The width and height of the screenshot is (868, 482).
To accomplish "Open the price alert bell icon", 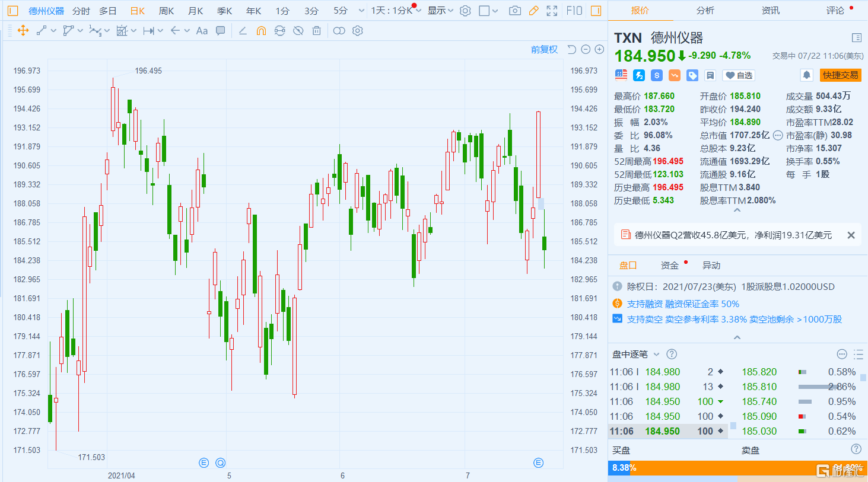I will point(806,75).
